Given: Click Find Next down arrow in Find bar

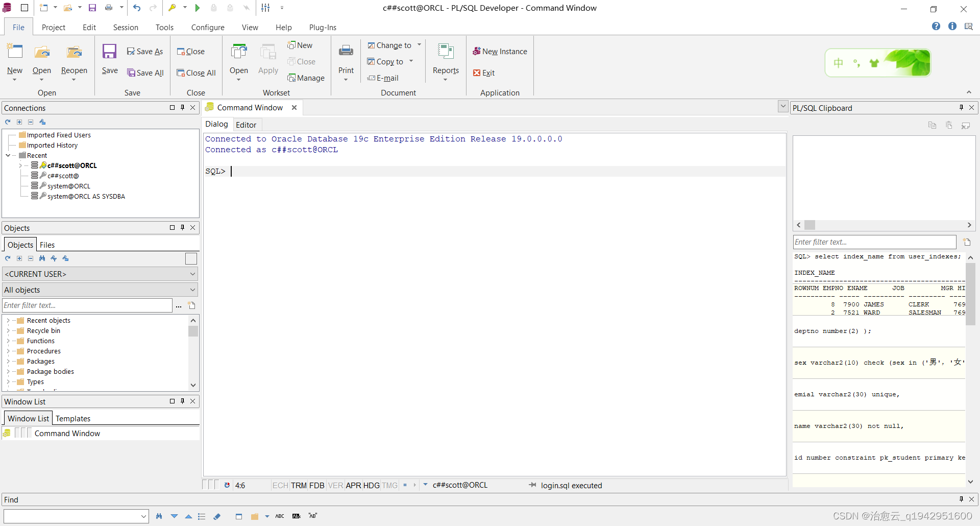Looking at the screenshot, I should tap(174, 516).
